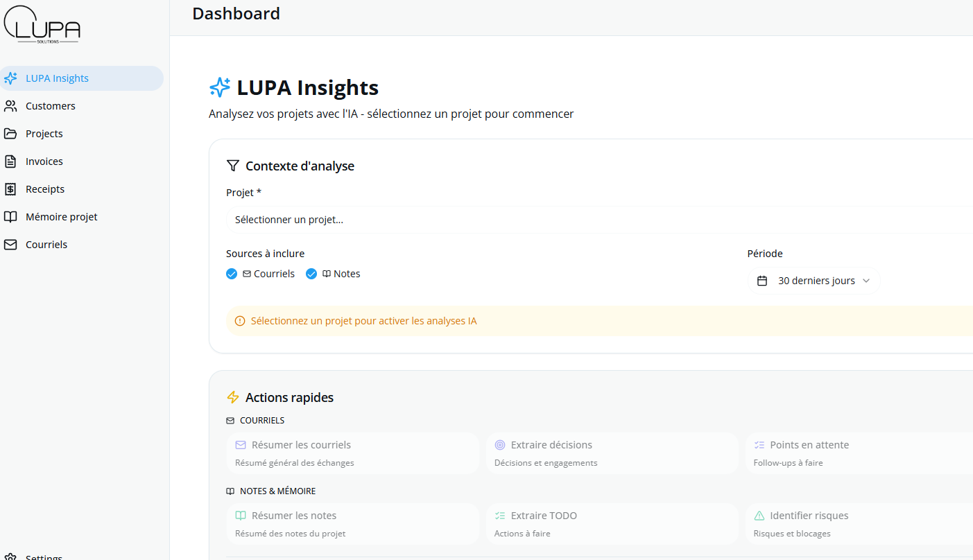Select the Points en attente action
This screenshot has height=560, width=973.
[860, 453]
